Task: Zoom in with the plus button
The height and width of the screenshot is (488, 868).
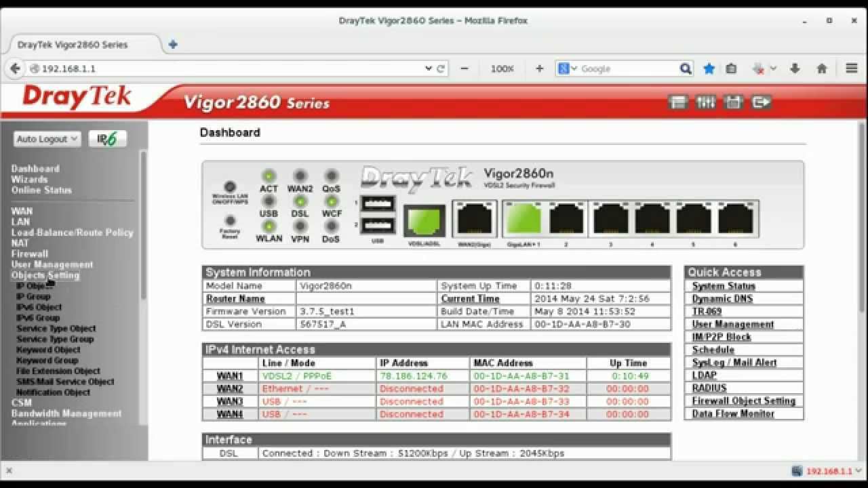Action: coord(540,68)
